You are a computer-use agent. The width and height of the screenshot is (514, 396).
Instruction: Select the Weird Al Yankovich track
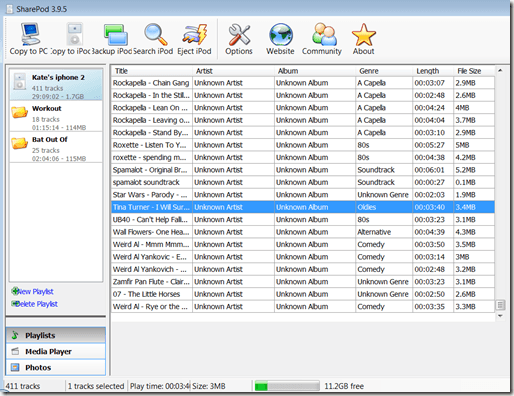303,269
